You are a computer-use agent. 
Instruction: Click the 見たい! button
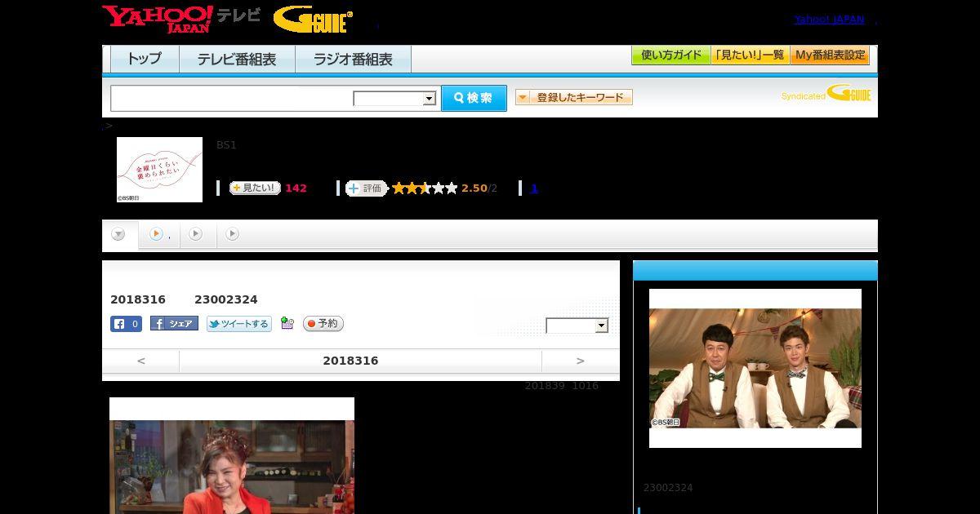pyautogui.click(x=255, y=188)
